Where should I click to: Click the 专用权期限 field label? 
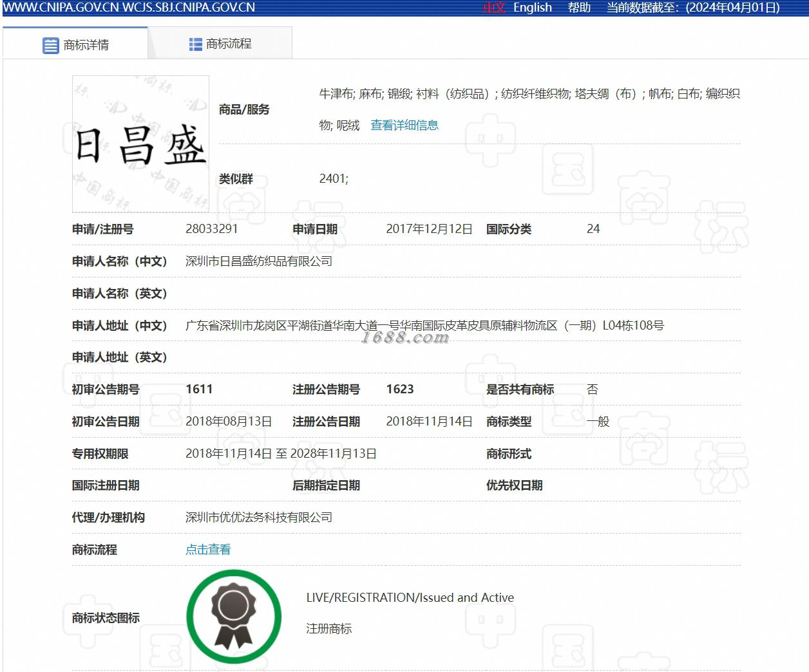pyautogui.click(x=100, y=453)
